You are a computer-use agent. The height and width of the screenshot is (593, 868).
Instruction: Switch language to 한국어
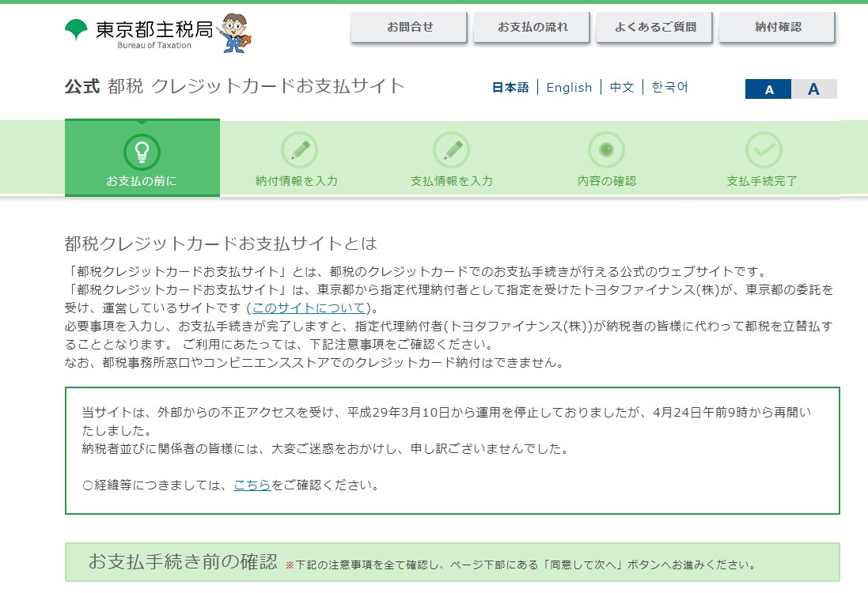pyautogui.click(x=670, y=88)
